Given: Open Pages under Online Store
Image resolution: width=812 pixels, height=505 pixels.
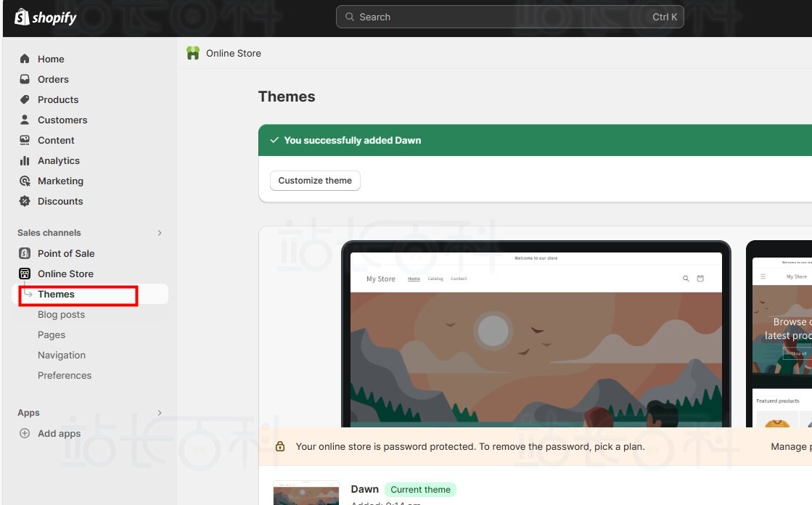Looking at the screenshot, I should coord(52,334).
